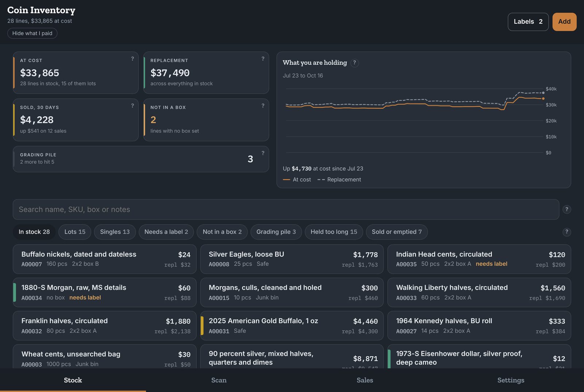Click the Grading Pile summary card
This screenshot has height=392, width=584.
pyautogui.click(x=141, y=159)
